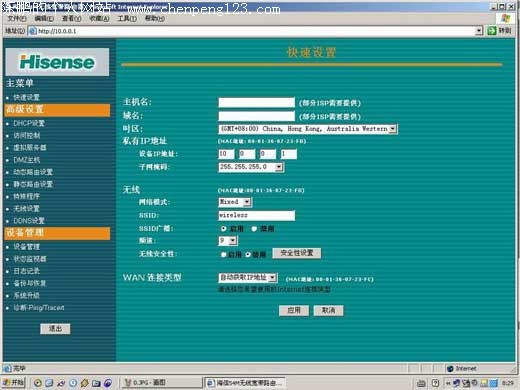The width and height of the screenshot is (520, 390).
Task: Click the 设备管理 orange section header
Action: [57, 233]
